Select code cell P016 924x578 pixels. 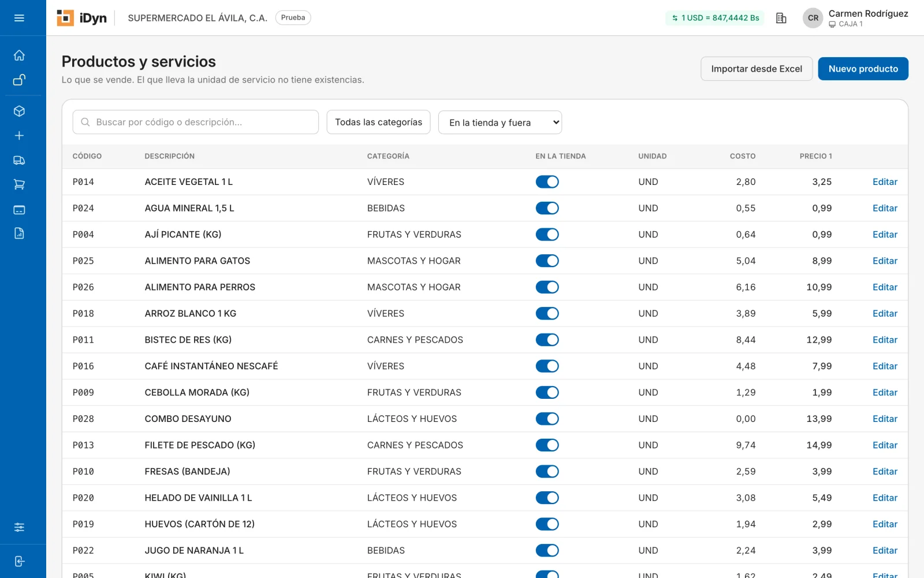click(x=83, y=366)
